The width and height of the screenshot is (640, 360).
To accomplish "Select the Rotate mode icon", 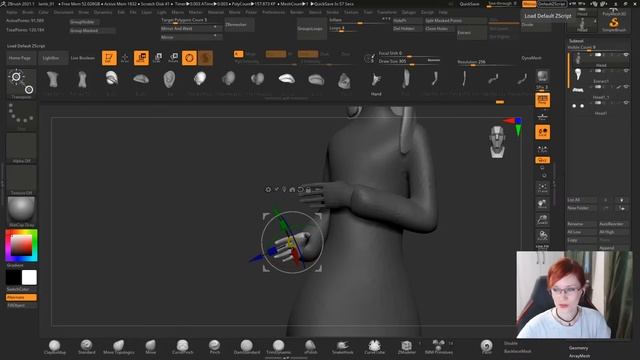I will (173, 58).
